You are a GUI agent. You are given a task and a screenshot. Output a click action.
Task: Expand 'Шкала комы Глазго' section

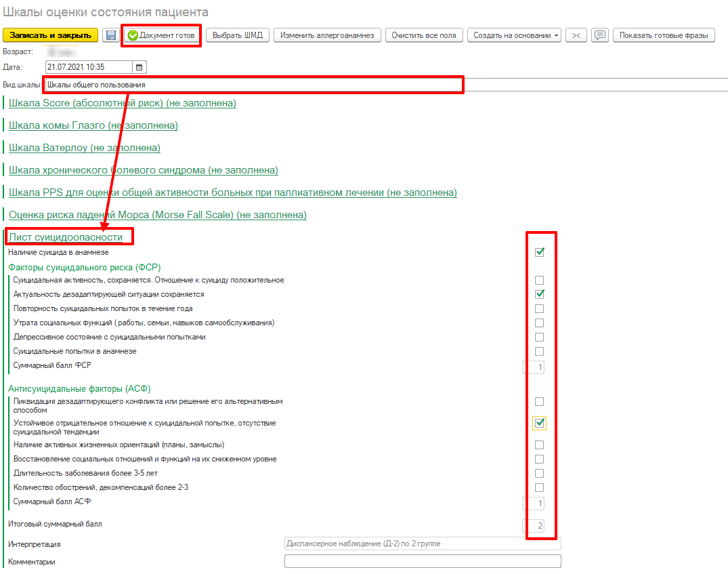click(x=93, y=125)
